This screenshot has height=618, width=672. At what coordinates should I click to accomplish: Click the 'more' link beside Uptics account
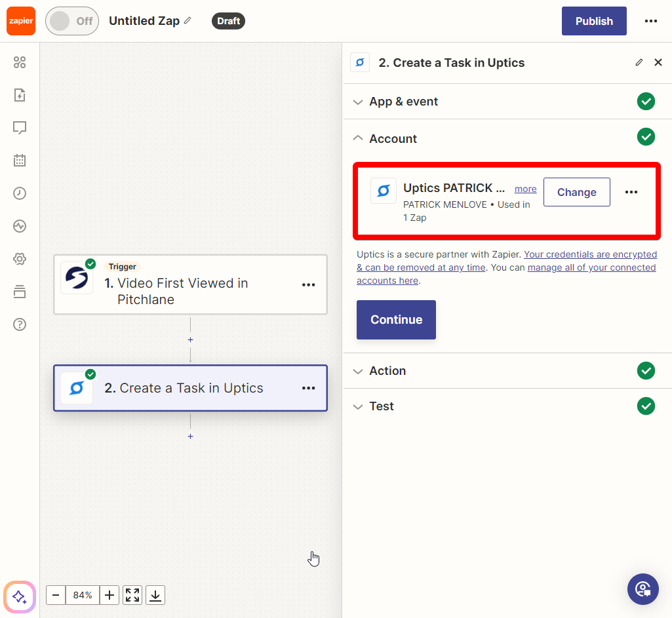(525, 189)
